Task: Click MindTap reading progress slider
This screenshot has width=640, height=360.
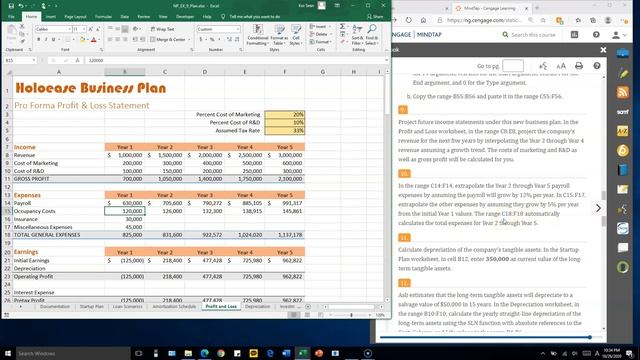Action: [x=589, y=337]
